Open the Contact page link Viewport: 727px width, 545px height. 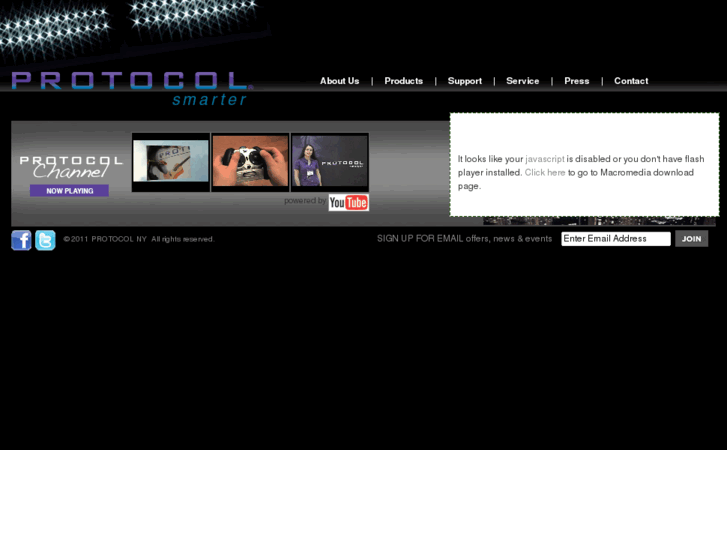click(x=631, y=81)
